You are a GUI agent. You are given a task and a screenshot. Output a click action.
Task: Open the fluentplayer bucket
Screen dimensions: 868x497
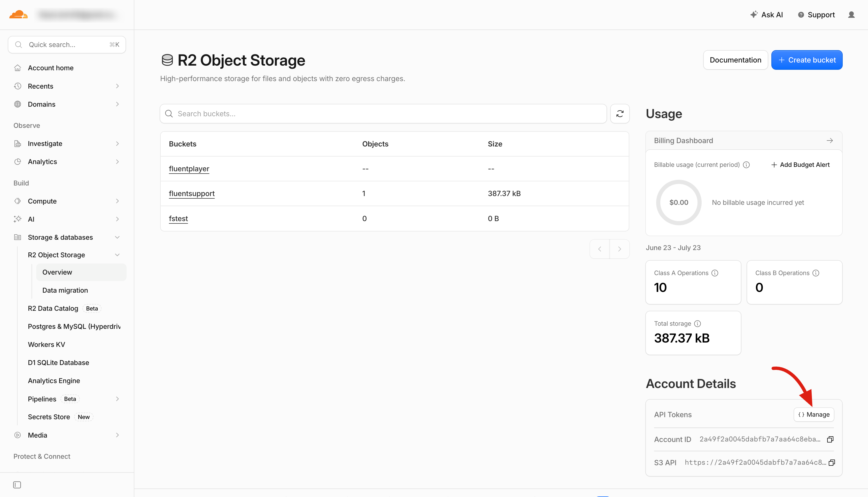coord(189,169)
